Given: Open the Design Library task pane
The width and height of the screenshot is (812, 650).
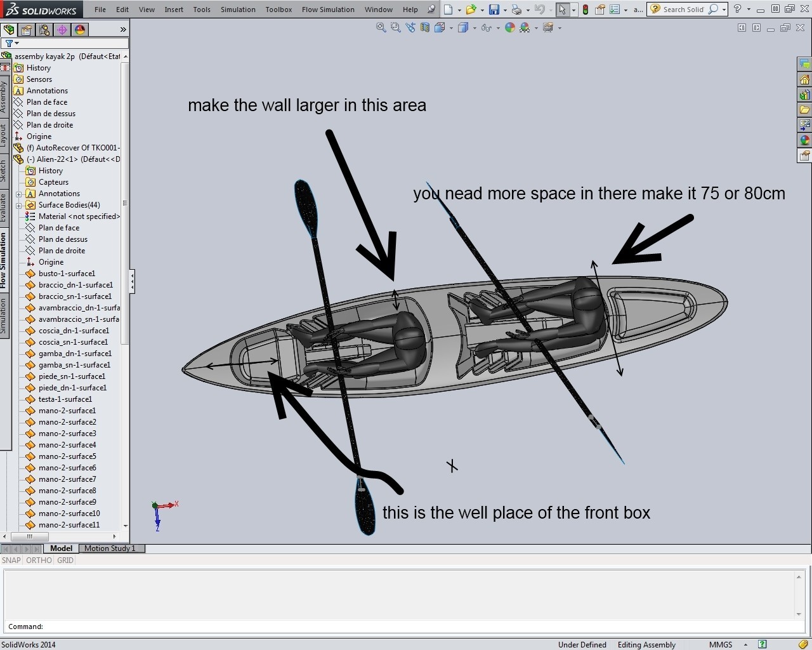Looking at the screenshot, I should coord(804,94).
